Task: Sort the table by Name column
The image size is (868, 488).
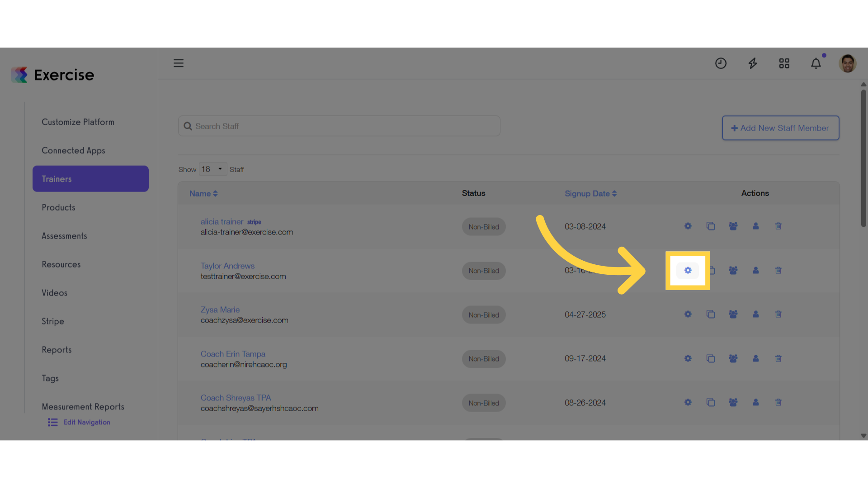Action: point(203,193)
